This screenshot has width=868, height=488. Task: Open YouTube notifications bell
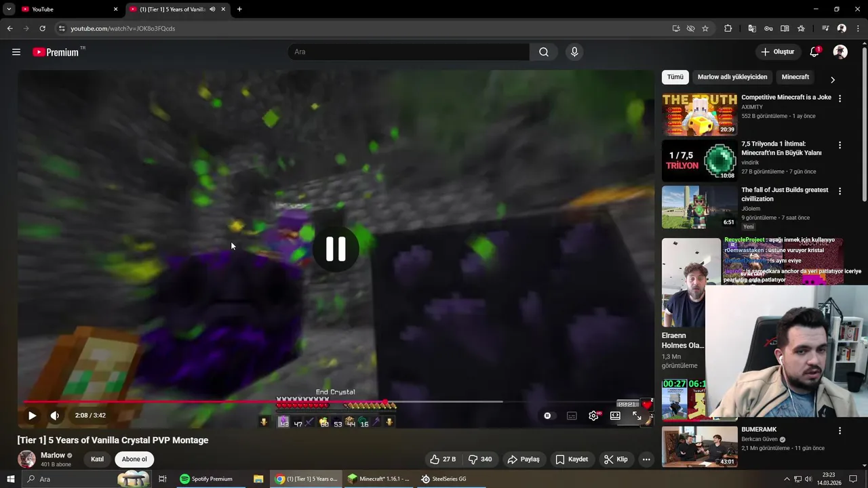coord(815,52)
